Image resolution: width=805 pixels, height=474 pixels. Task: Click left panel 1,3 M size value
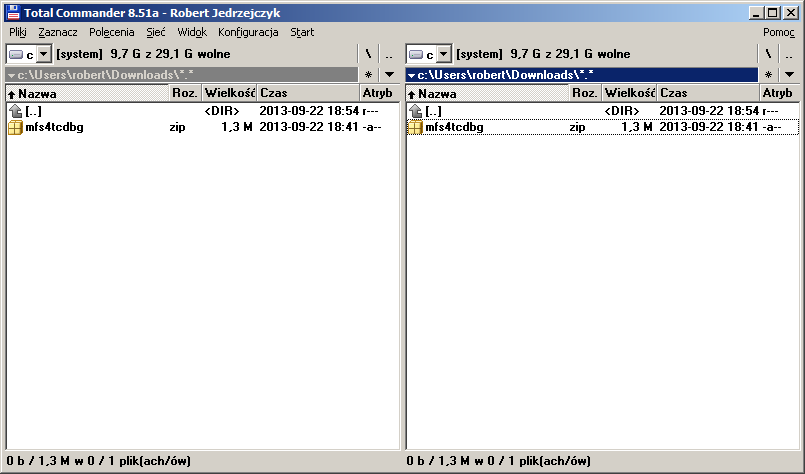coord(237,127)
